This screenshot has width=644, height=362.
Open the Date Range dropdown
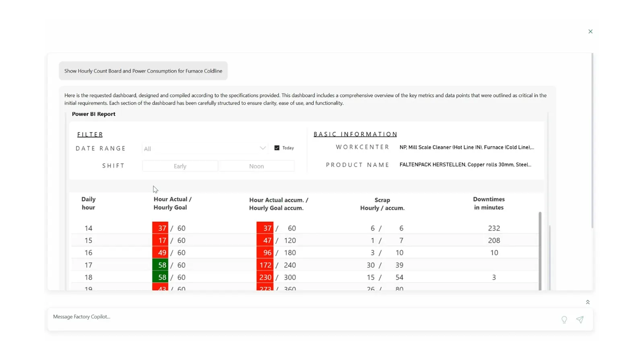coord(205,148)
